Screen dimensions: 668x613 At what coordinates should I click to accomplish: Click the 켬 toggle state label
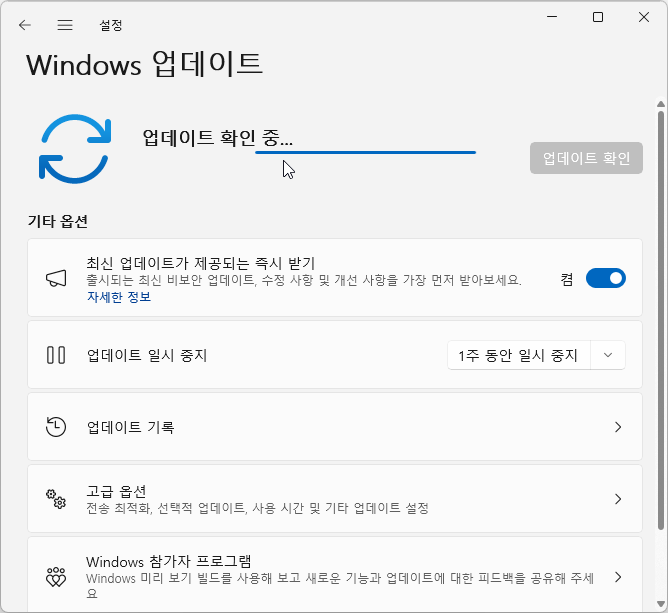coord(567,279)
